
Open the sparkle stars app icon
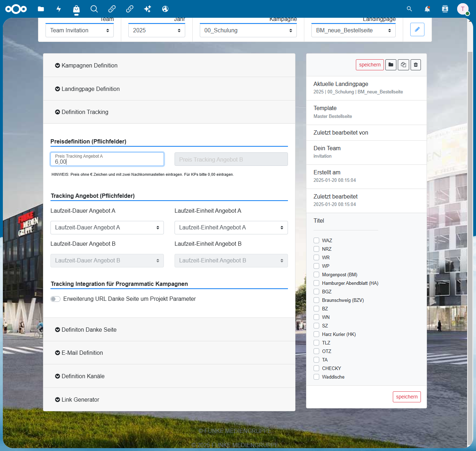[148, 9]
